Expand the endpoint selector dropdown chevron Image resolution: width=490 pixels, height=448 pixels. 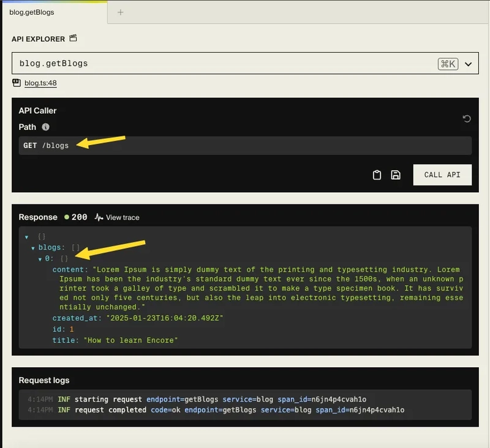tap(468, 64)
